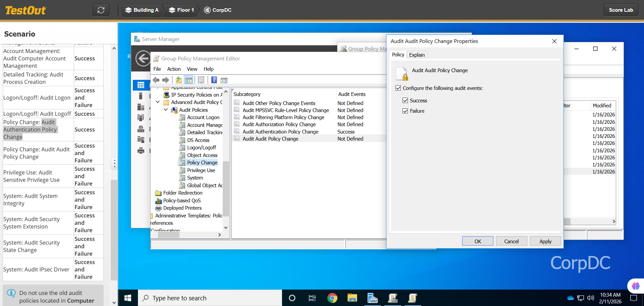Toggle the Show/Hide Console Tree icon
The image size is (644, 306).
coord(189,80)
